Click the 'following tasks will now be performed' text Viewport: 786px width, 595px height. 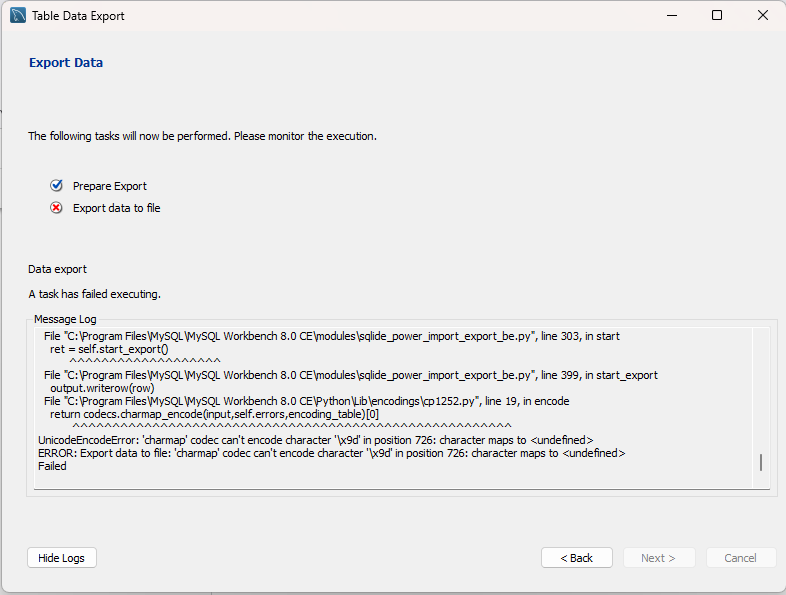[203, 136]
